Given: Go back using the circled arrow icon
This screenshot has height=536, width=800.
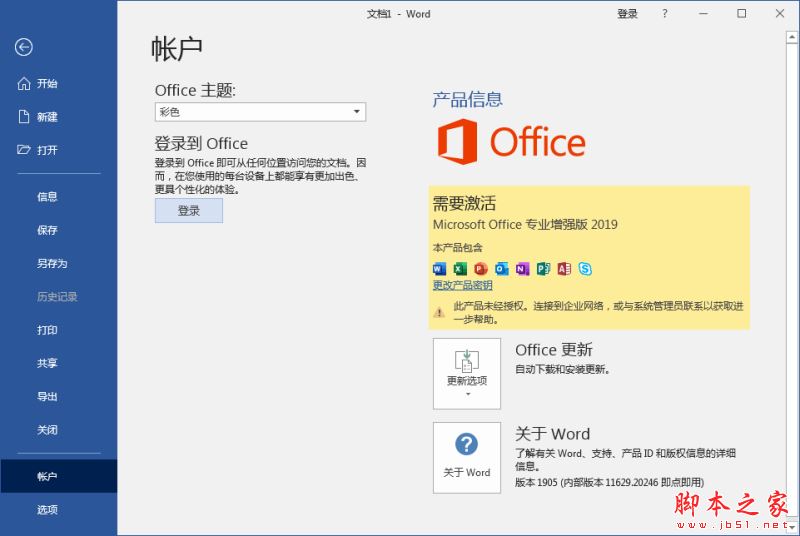Looking at the screenshot, I should coord(23,47).
